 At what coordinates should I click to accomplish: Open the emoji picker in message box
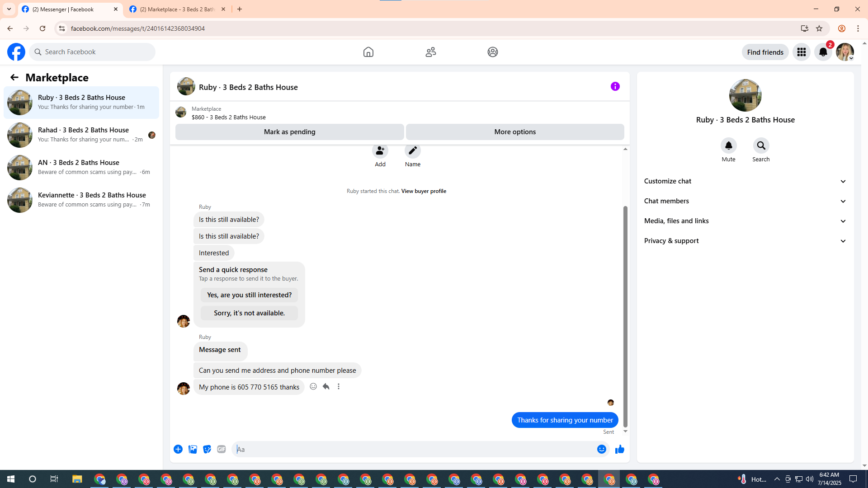[601, 449]
